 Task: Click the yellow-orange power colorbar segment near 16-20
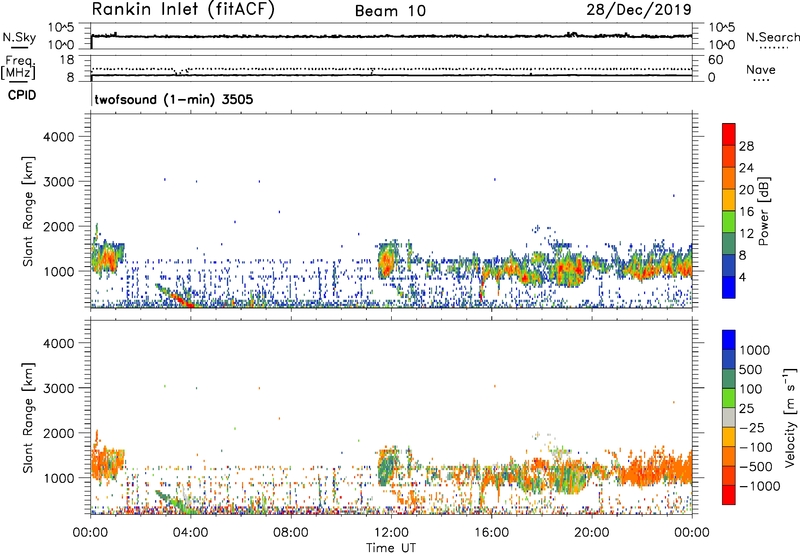pyautogui.click(x=729, y=200)
